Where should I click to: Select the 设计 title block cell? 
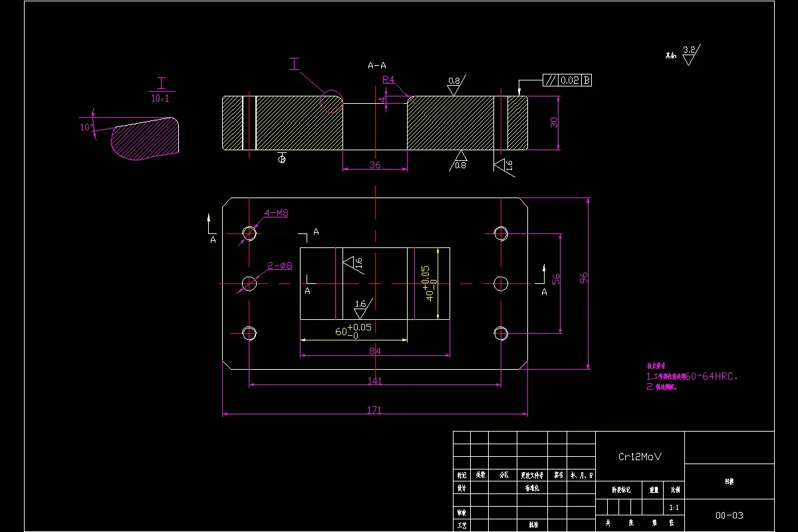pos(462,487)
